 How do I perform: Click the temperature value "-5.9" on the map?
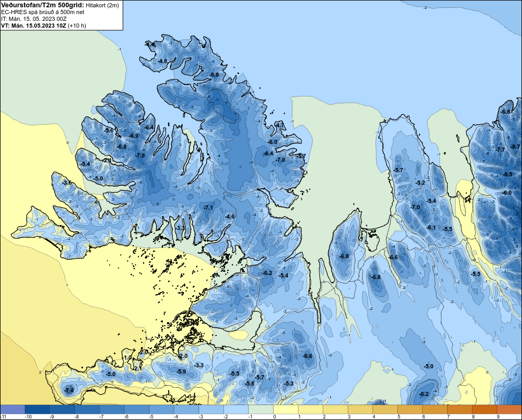(181, 371)
